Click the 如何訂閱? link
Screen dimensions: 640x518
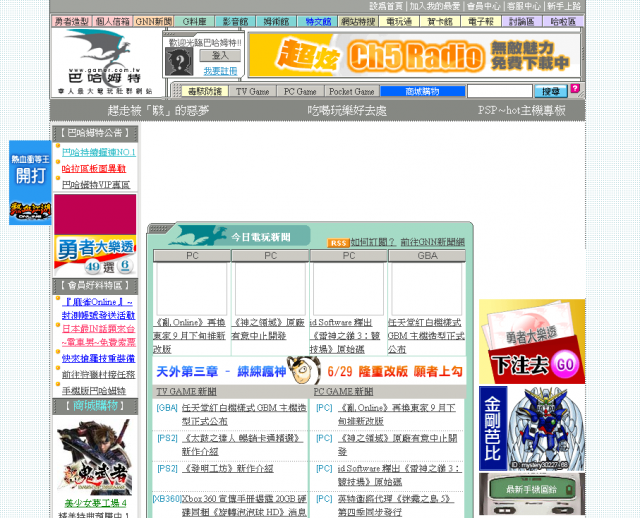[373, 242]
